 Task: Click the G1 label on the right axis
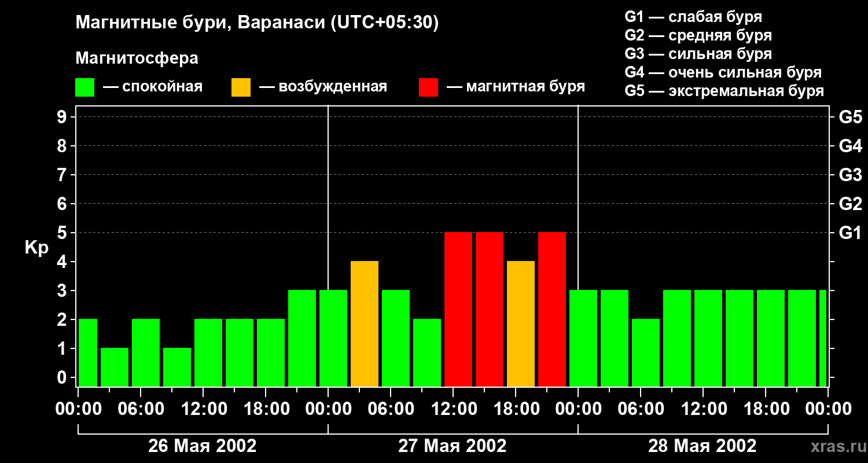[x=850, y=233]
